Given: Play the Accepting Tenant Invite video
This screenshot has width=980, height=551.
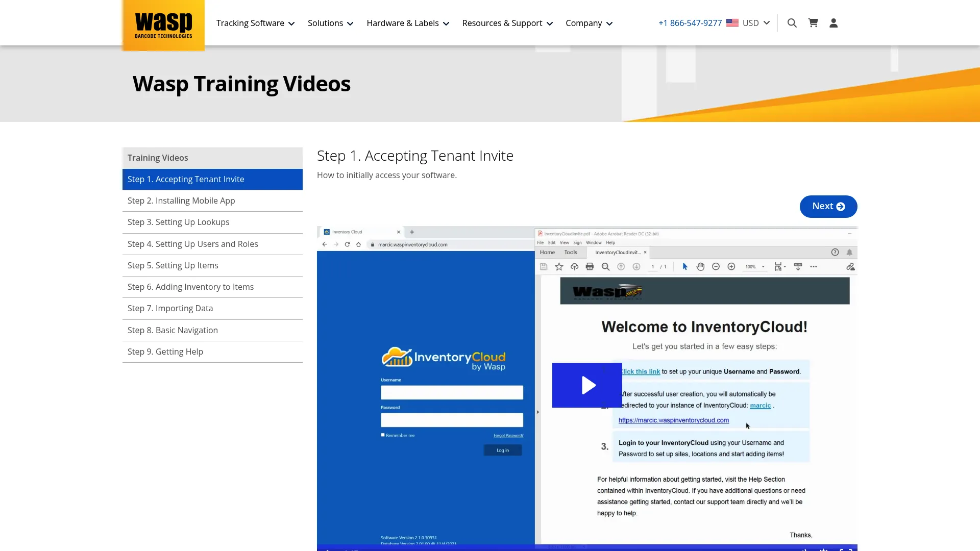Looking at the screenshot, I should 587,385.
